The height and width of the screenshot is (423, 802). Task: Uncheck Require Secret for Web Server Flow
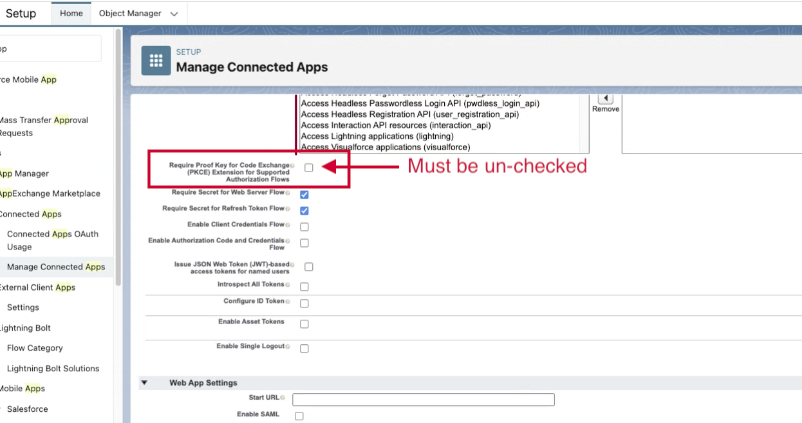pos(304,194)
